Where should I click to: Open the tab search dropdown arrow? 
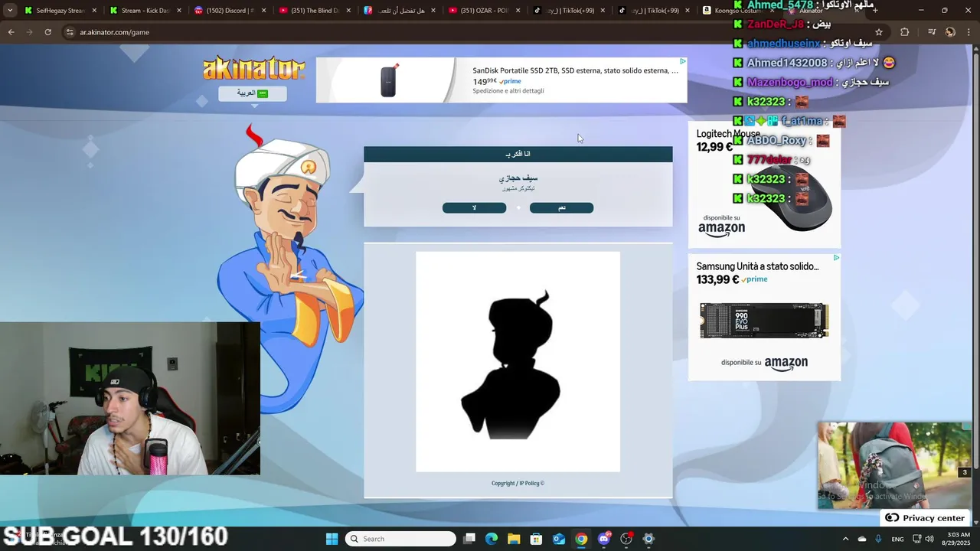click(x=10, y=11)
